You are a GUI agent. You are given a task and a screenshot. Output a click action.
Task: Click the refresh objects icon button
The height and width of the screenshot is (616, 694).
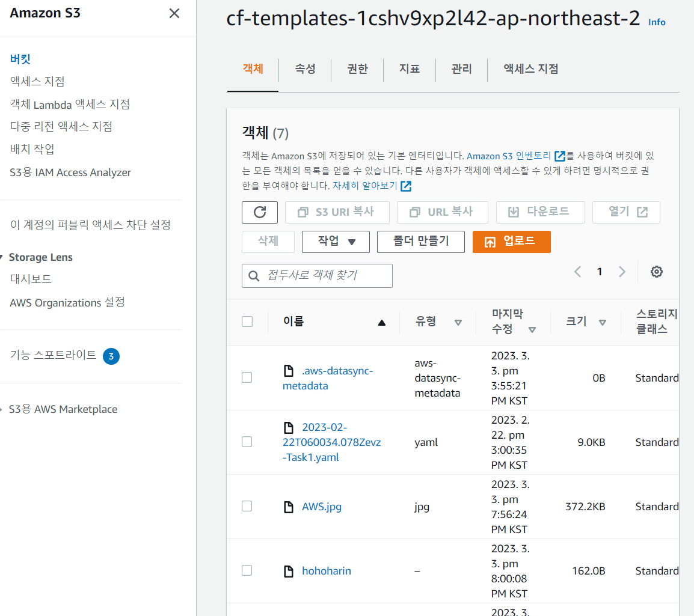(x=260, y=212)
